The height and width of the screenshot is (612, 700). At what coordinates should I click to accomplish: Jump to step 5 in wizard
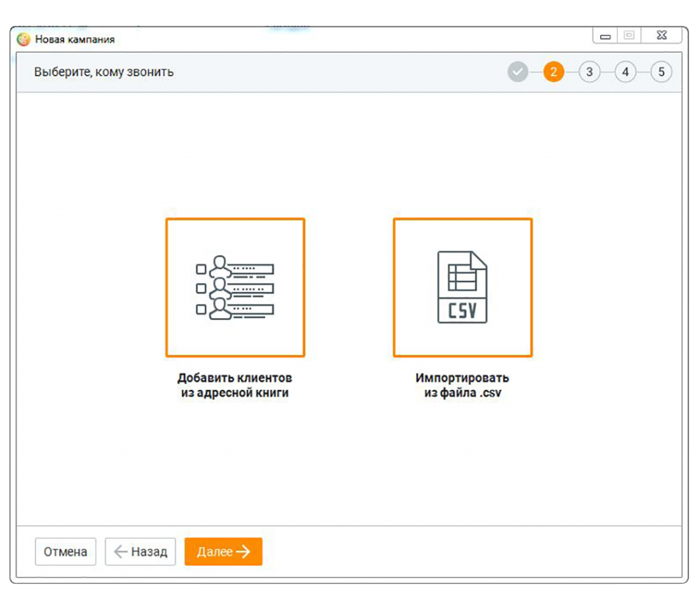pyautogui.click(x=661, y=72)
